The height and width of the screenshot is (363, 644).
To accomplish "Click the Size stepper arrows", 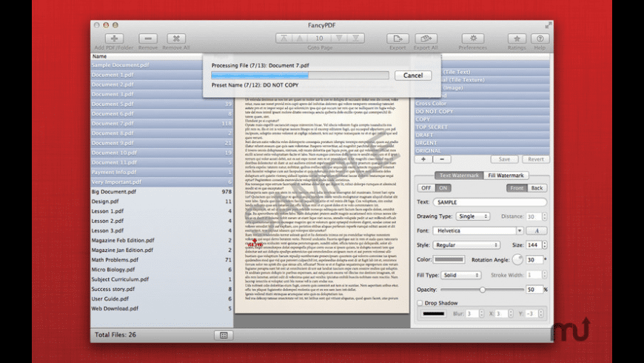I will point(545,245).
